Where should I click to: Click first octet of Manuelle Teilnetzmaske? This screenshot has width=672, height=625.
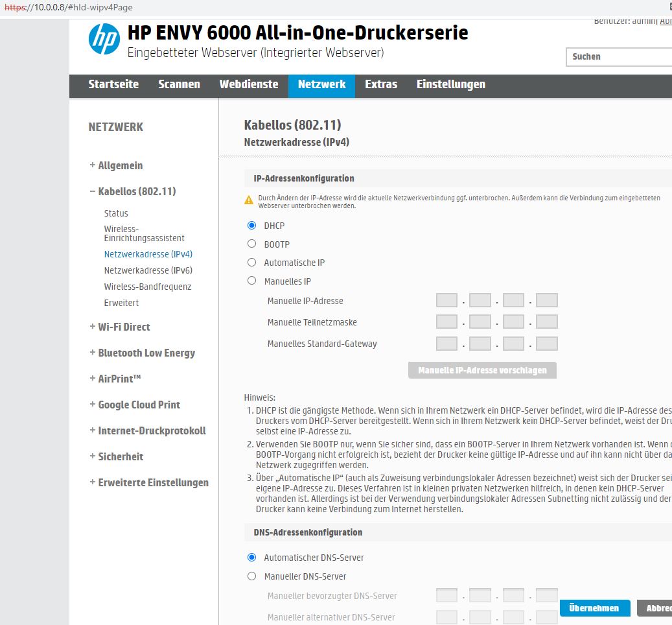pyautogui.click(x=446, y=322)
